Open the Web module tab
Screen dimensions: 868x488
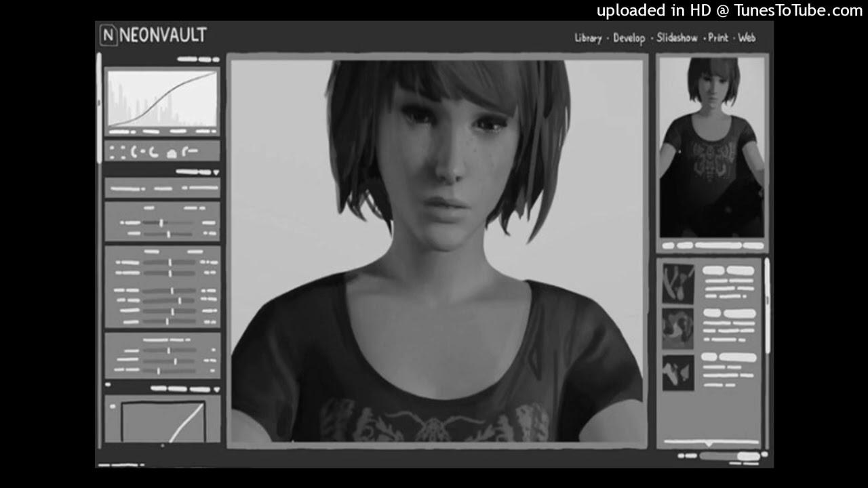[x=747, y=38]
